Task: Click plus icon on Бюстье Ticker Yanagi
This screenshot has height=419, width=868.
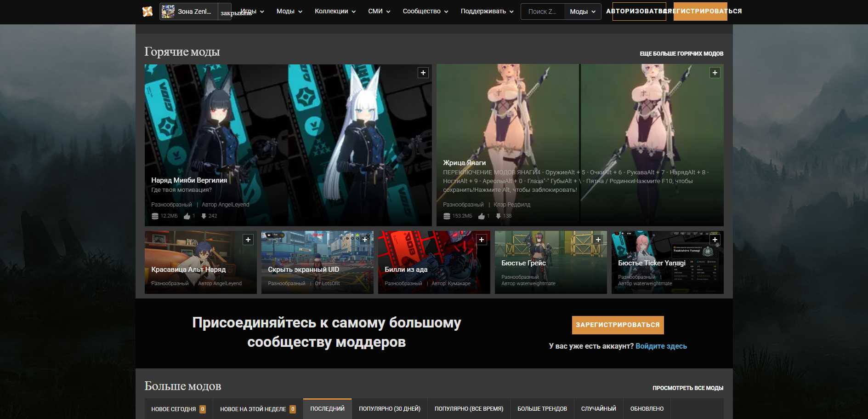Action: coord(715,240)
